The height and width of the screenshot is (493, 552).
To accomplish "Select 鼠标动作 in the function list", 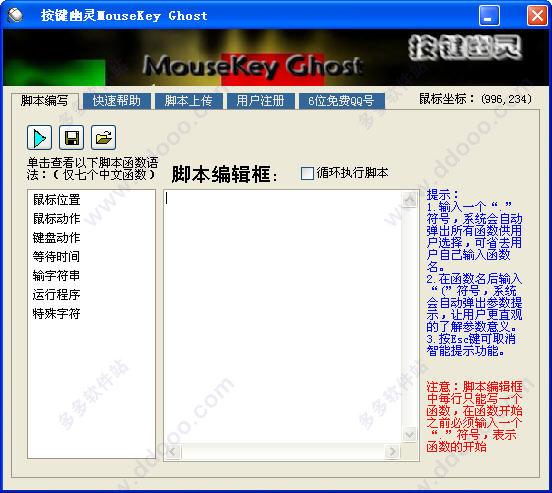I will tap(56, 219).
